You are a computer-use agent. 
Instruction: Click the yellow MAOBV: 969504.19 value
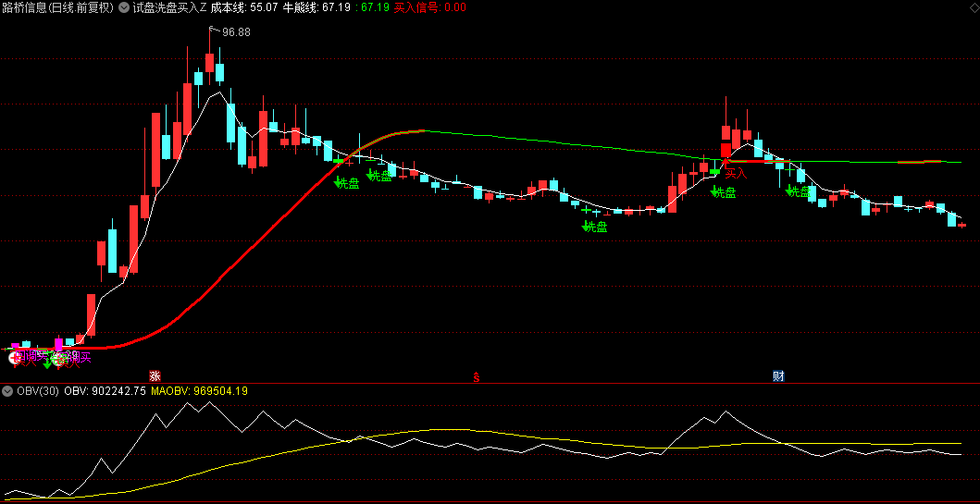[x=200, y=391]
